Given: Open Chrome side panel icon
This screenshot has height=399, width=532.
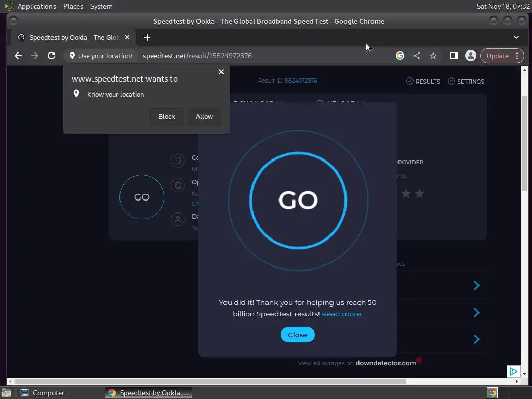Looking at the screenshot, I should (454, 56).
